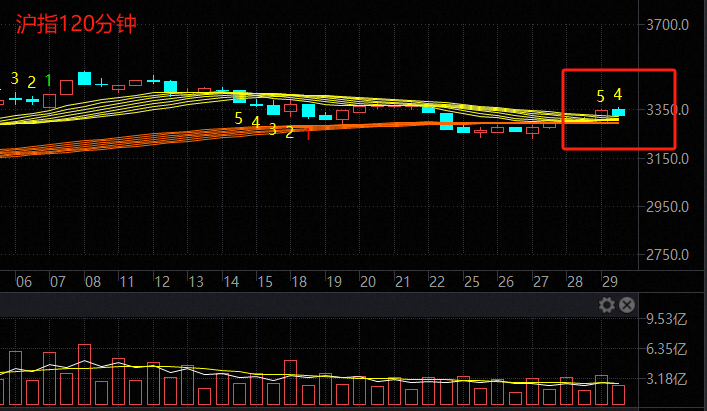Click date 11 on time axis
This screenshot has width=707, height=411.
pyautogui.click(x=127, y=282)
